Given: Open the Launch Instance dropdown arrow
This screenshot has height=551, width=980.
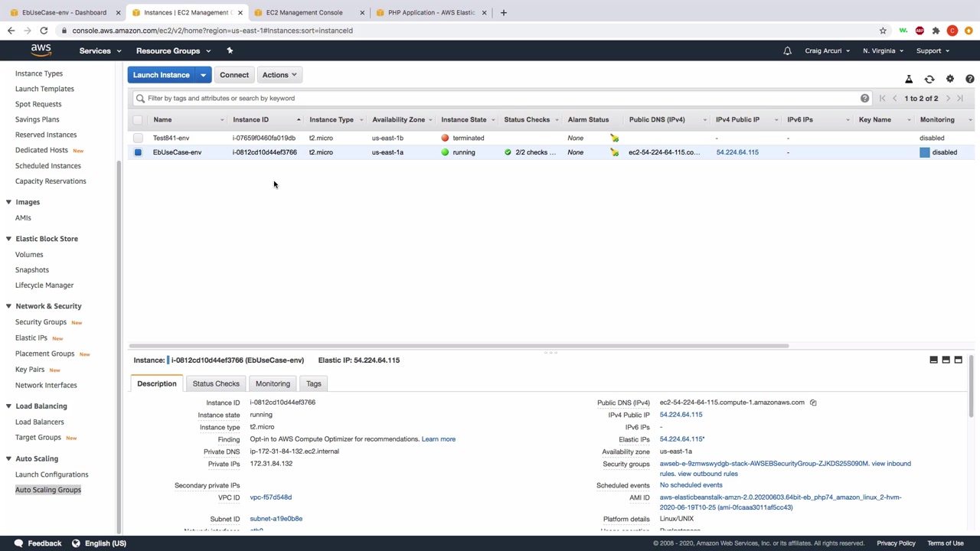Looking at the screenshot, I should tap(203, 75).
